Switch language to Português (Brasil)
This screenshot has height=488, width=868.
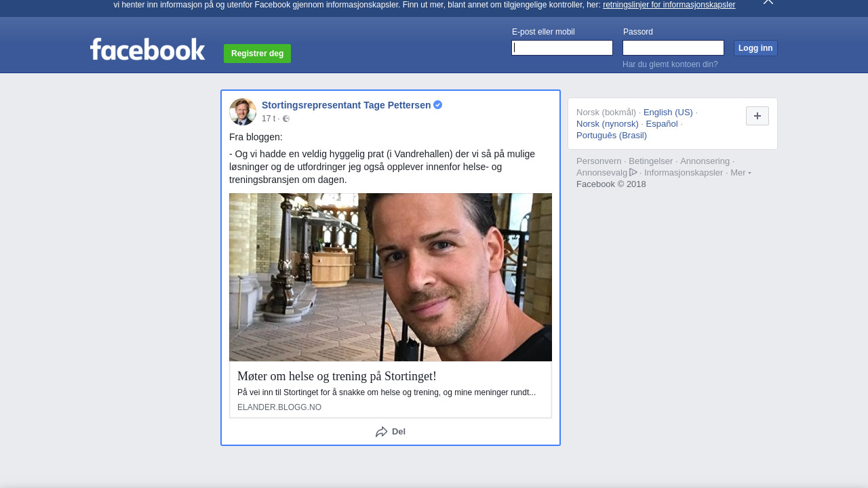pos(612,136)
